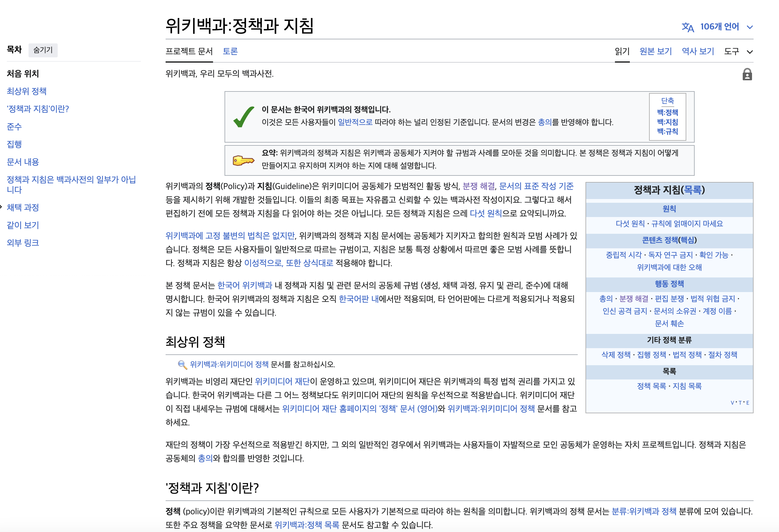The width and height of the screenshot is (779, 532).
Task: Click the green checkmark policy icon
Action: tap(244, 117)
